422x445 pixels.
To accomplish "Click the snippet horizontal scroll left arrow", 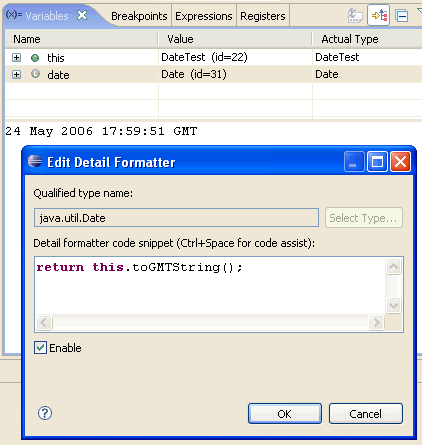I will tap(44, 322).
